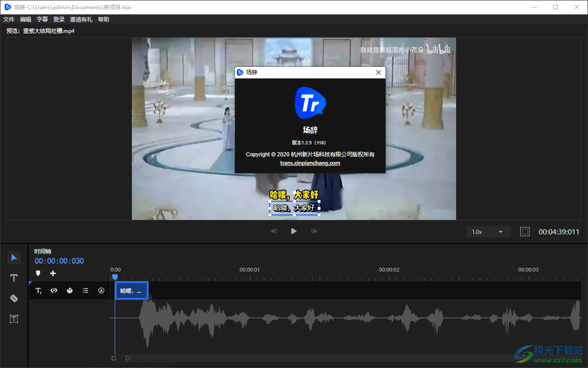Open the 帮助 menu

[104, 19]
